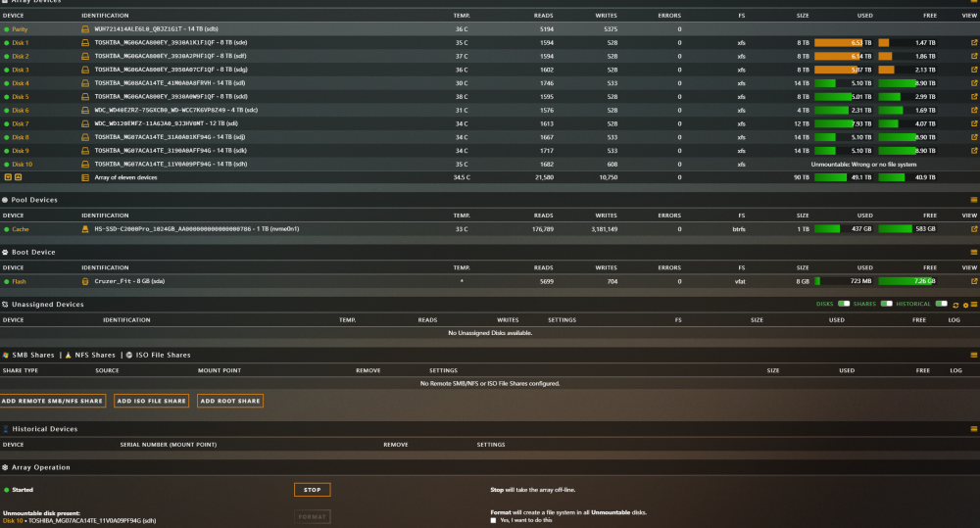Open the view icon for Disk 5
The height and width of the screenshot is (528, 980).
(x=974, y=97)
